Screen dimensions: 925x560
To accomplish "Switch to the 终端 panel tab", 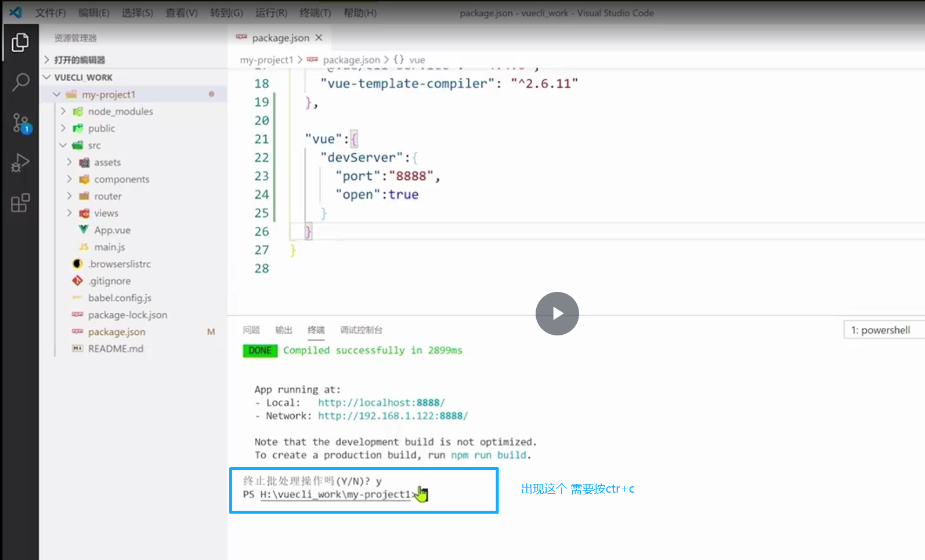I will (x=316, y=330).
